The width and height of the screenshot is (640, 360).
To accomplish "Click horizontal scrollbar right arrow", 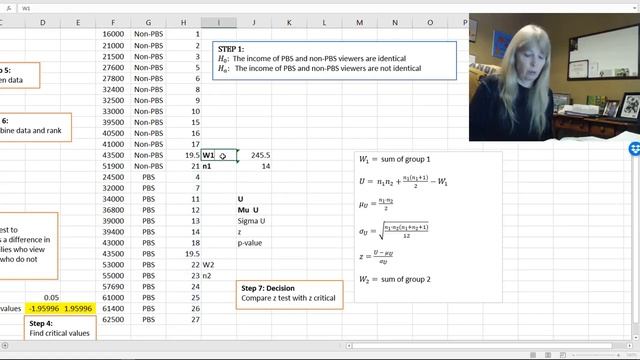I will (629, 346).
